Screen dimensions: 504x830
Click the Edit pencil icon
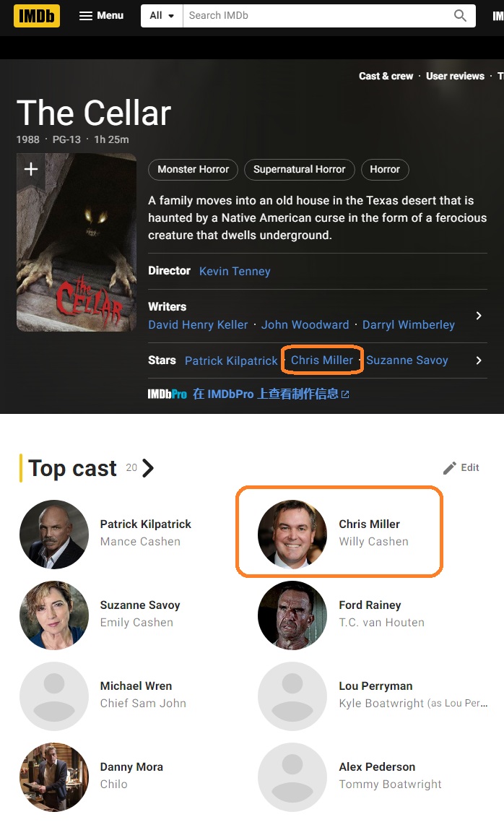click(x=450, y=468)
